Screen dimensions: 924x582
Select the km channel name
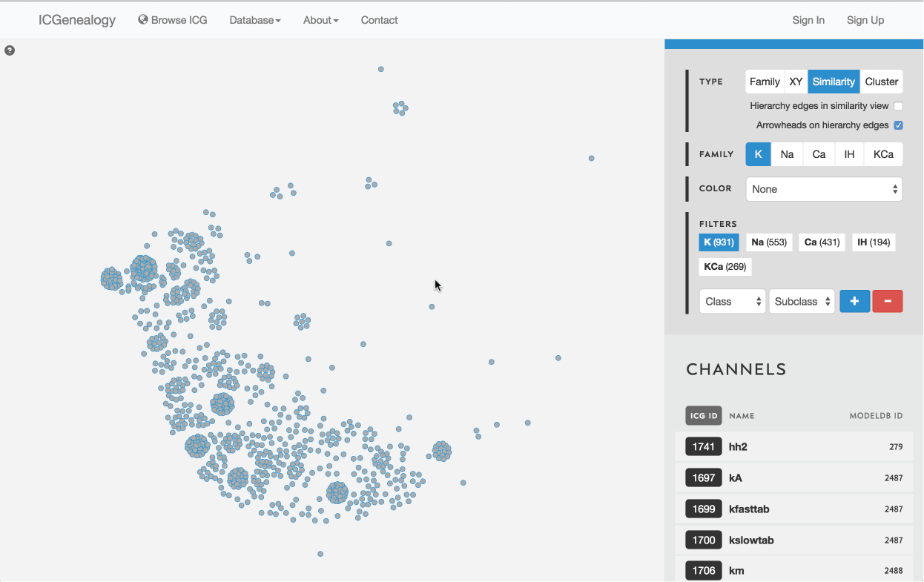pyautogui.click(x=736, y=570)
